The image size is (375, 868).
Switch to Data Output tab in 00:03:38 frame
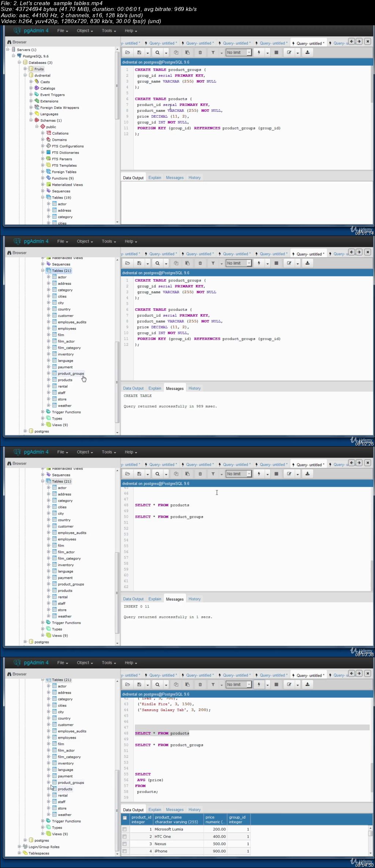point(133,599)
